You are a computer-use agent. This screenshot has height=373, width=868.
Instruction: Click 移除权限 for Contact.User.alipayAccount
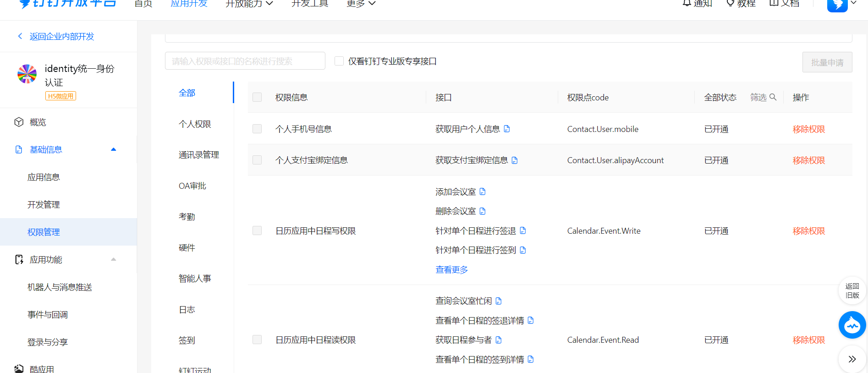pyautogui.click(x=809, y=160)
